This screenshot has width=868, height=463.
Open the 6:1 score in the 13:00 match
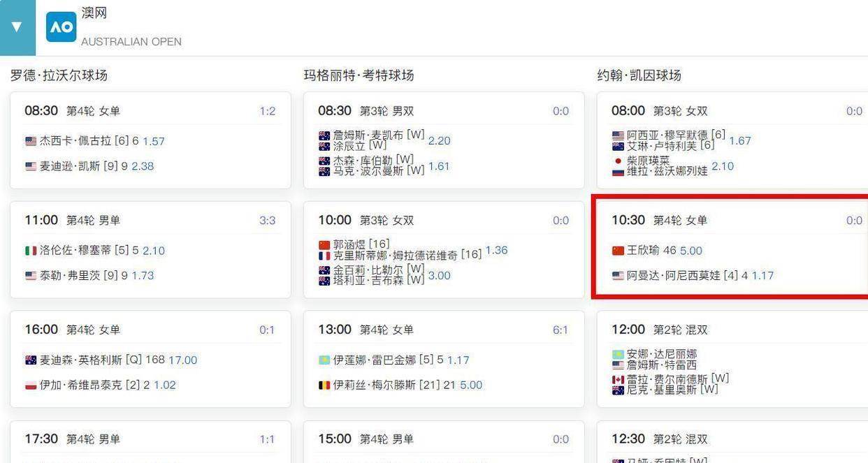pyautogui.click(x=560, y=330)
